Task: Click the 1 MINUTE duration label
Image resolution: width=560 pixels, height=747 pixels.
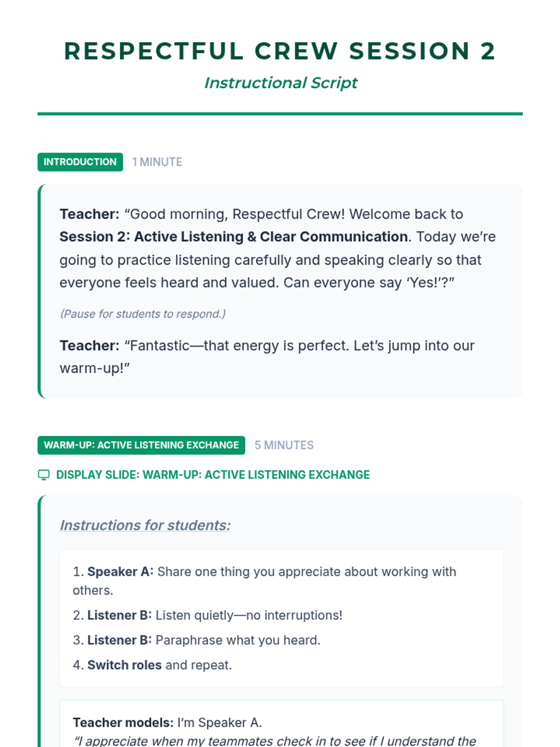Action: tap(157, 162)
